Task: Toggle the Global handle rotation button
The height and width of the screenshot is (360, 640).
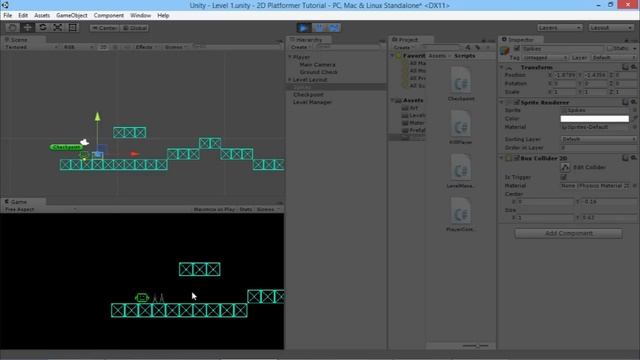Action: [134, 28]
